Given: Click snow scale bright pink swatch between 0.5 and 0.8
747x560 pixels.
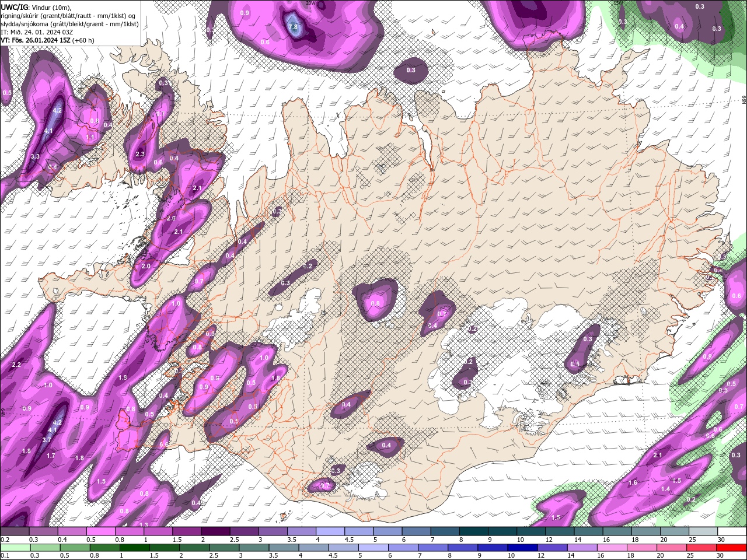Looking at the screenshot, I should point(100,531).
